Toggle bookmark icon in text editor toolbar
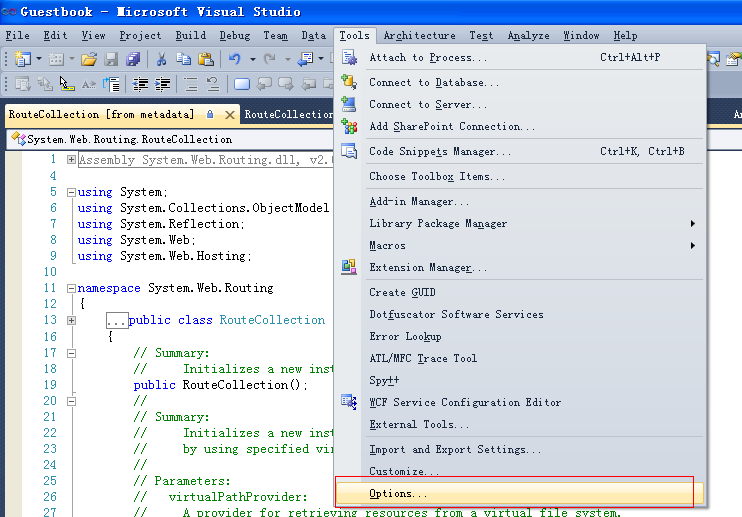The width and height of the screenshot is (742, 517). (x=242, y=85)
